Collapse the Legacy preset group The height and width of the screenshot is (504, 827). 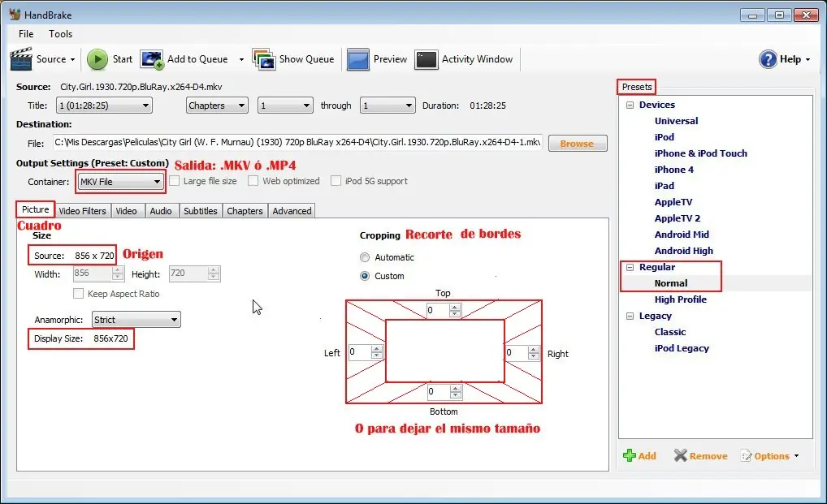tap(630, 316)
